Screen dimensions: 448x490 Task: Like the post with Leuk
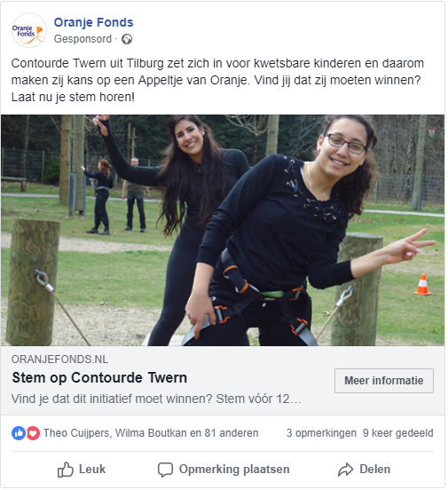point(82,470)
